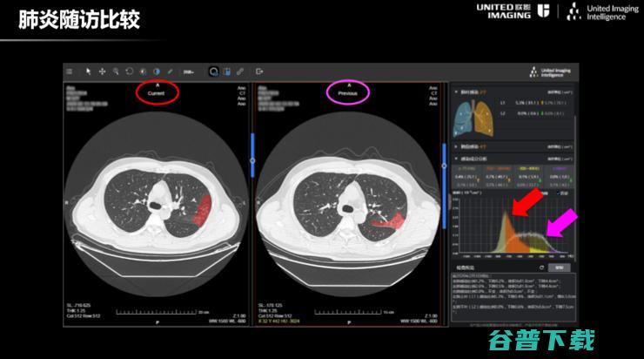Click the gray copy button above findings text
The image size is (644, 359).
pyautogui.click(x=560, y=268)
